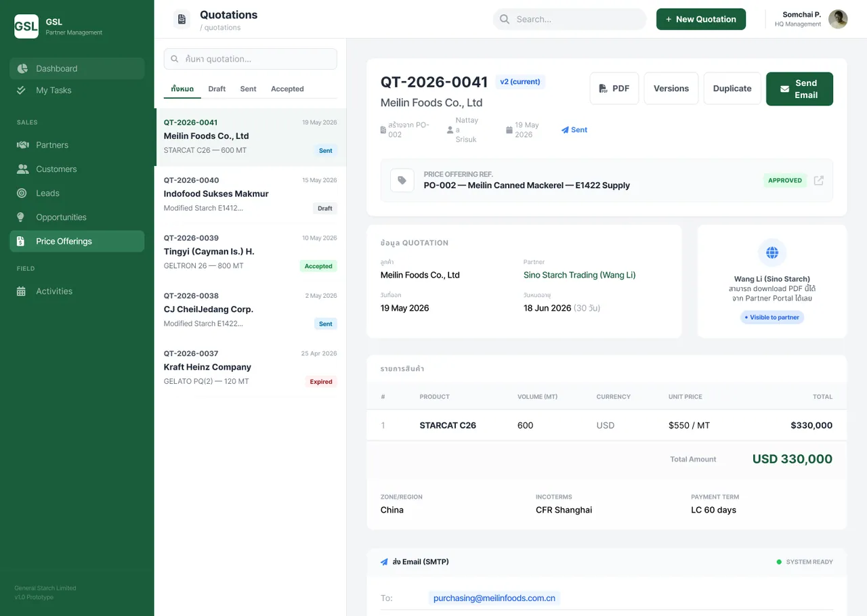Click the APPROVED badge
The height and width of the screenshot is (616, 867).
pos(785,180)
